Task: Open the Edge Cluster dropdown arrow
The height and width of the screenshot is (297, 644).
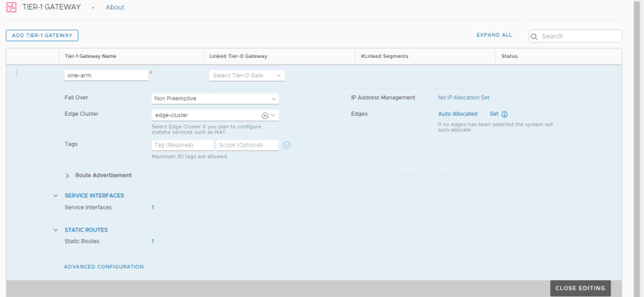Action: pos(273,116)
